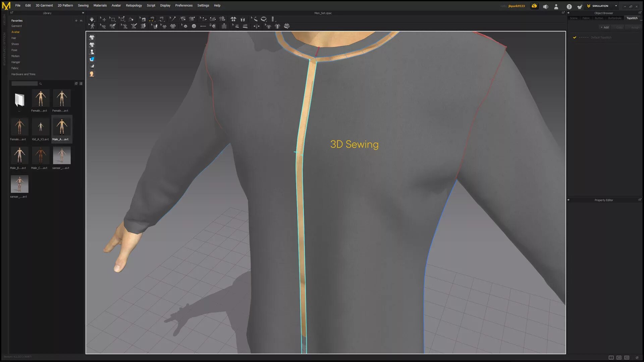
Task: Open the Sync login icon near the username
Action: 534,6
